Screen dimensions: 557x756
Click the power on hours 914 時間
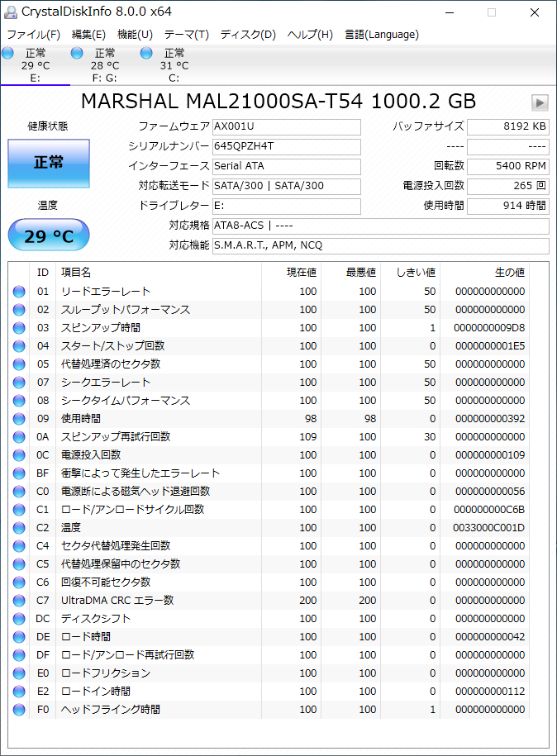(x=507, y=206)
